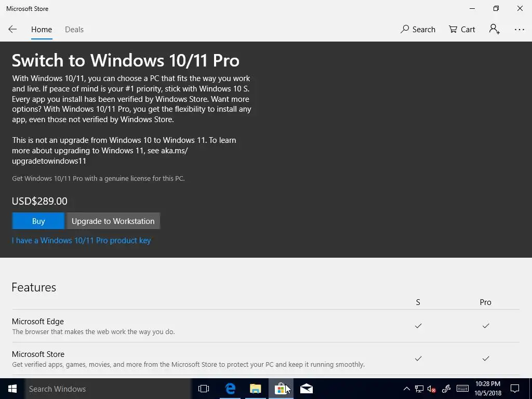
Task: Open File Explorer from the taskbar
Action: pyautogui.click(x=255, y=389)
